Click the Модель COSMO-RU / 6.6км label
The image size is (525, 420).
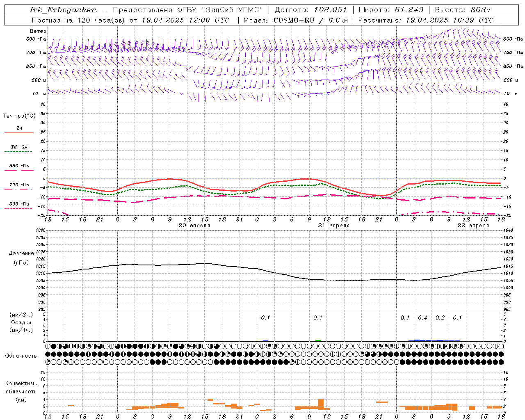296,20
